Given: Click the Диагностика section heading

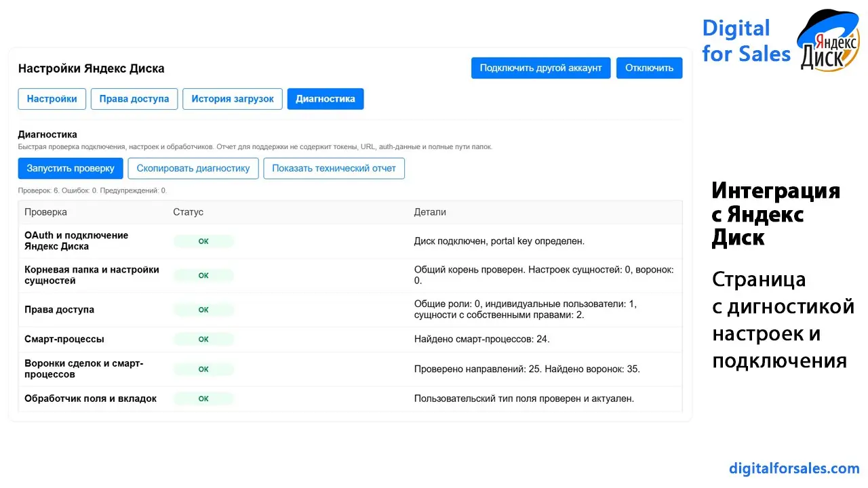Looking at the screenshot, I should 47,134.
